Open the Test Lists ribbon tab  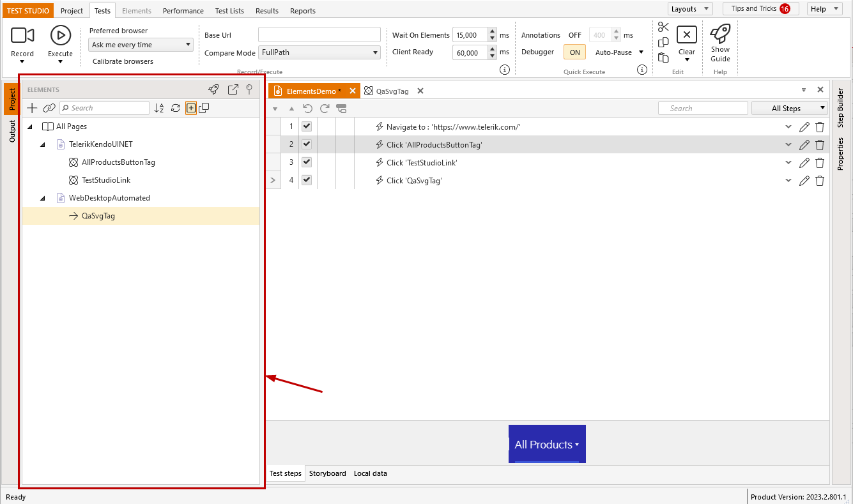[229, 11]
